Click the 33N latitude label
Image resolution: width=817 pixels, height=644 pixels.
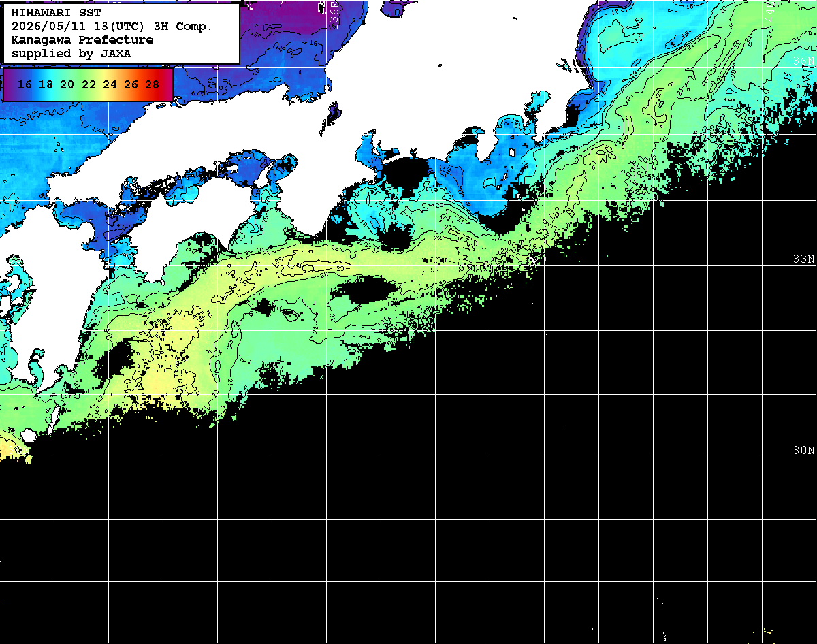point(804,259)
